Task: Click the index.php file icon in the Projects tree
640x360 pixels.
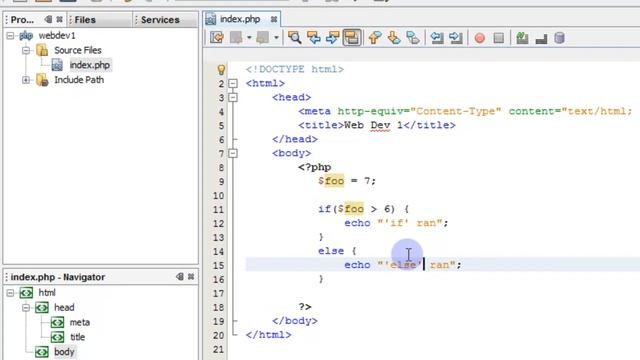Action: (x=58, y=65)
